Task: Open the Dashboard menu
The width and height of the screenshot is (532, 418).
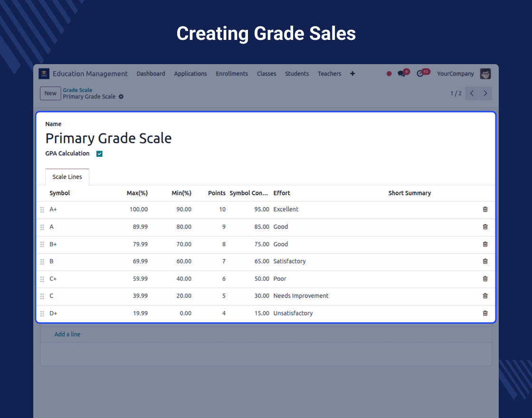Action: pyautogui.click(x=151, y=74)
